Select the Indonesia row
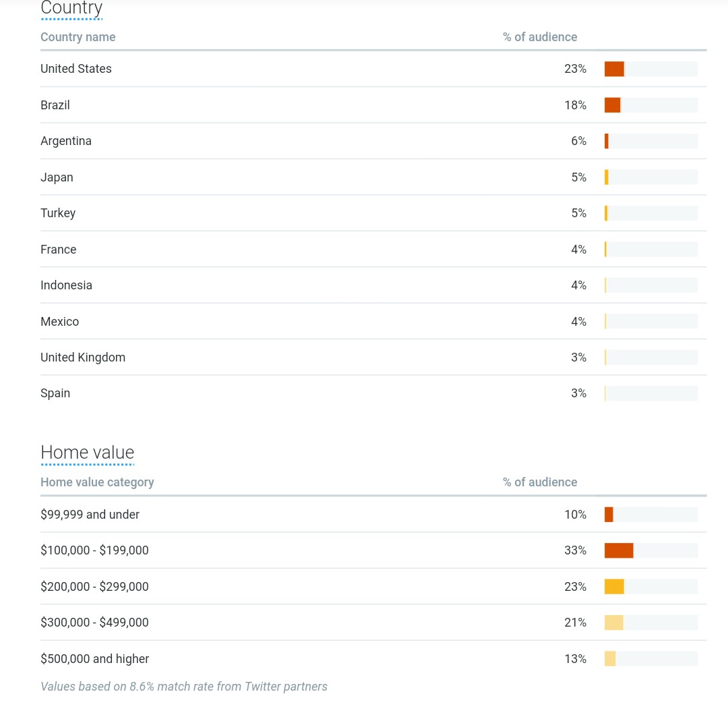 373,285
